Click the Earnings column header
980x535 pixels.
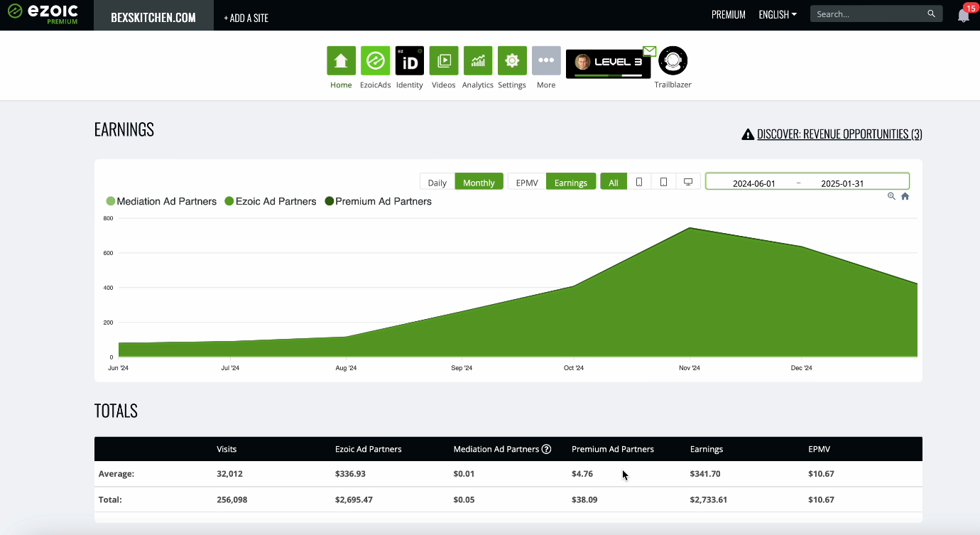click(x=707, y=449)
